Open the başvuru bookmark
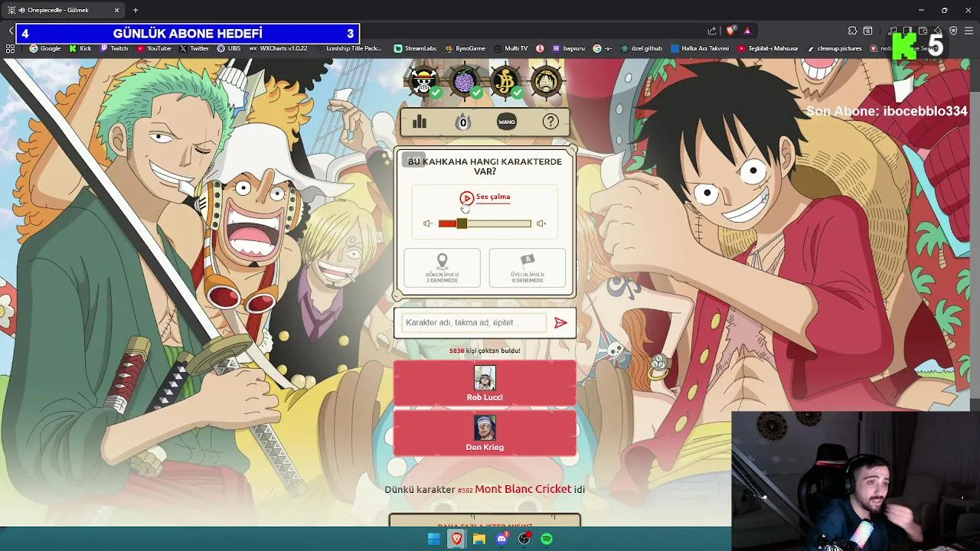The image size is (980, 551). 568,48
